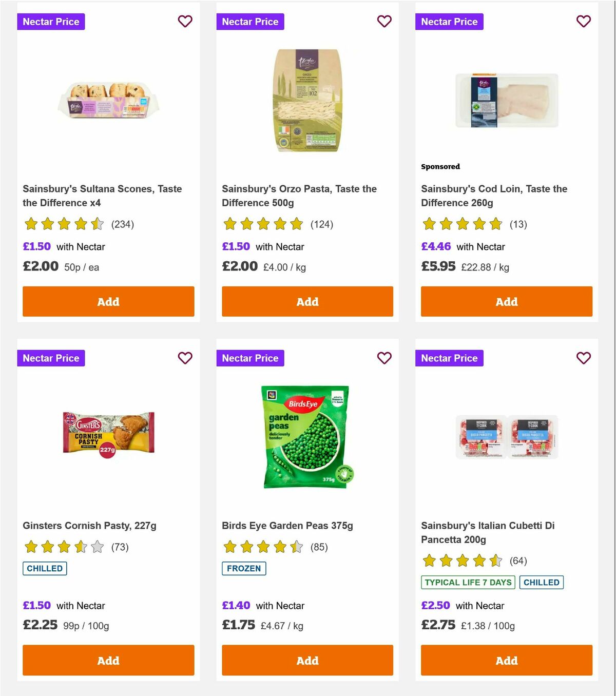Select the CHILLED tag on Ginsters pasty
Screen dimensions: 616x696
pos(45,568)
